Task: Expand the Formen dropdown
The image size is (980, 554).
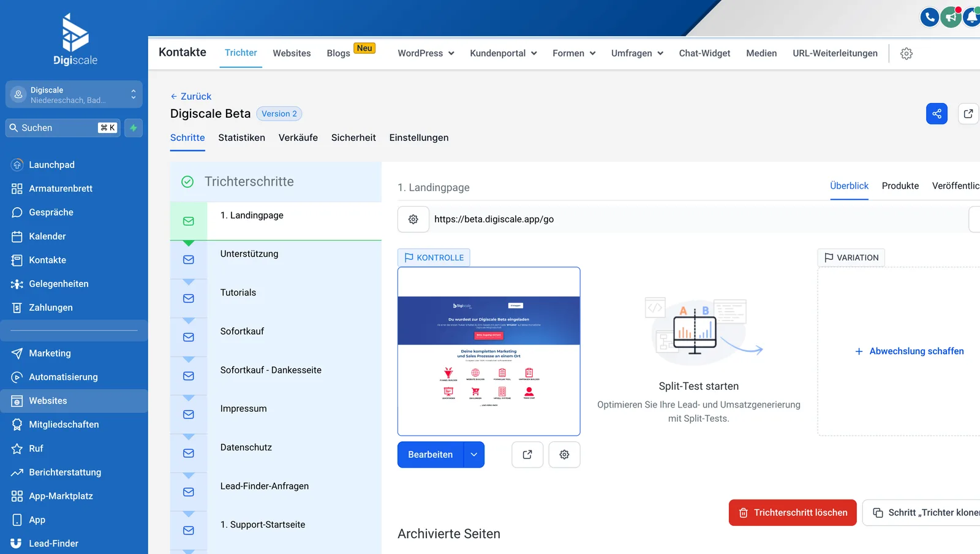Action: point(574,53)
